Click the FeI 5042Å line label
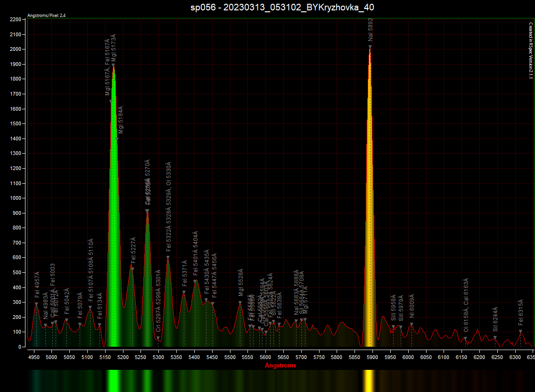The image size is (535, 392). pyautogui.click(x=67, y=301)
